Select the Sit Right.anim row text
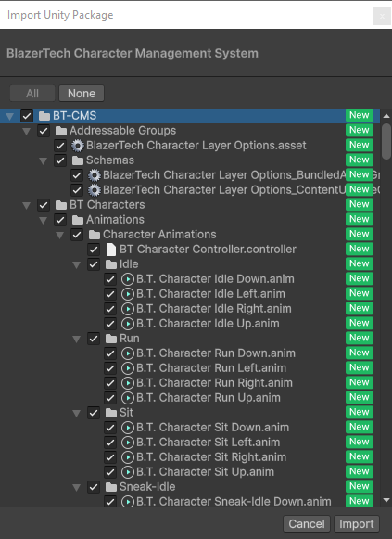The image size is (392, 539). click(211, 457)
